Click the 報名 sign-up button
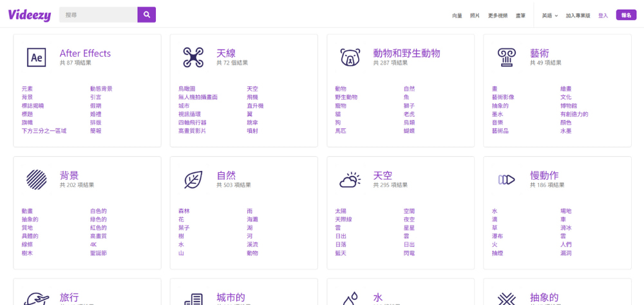 626,15
